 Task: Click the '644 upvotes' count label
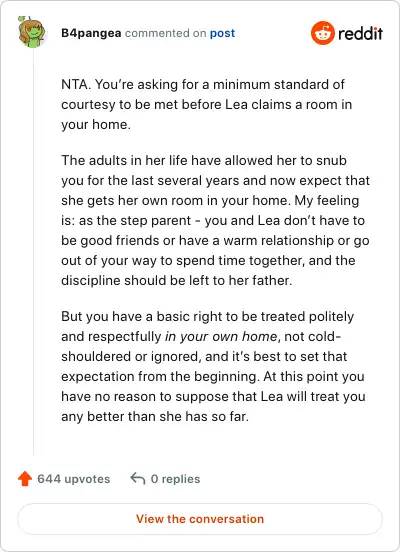(x=74, y=479)
